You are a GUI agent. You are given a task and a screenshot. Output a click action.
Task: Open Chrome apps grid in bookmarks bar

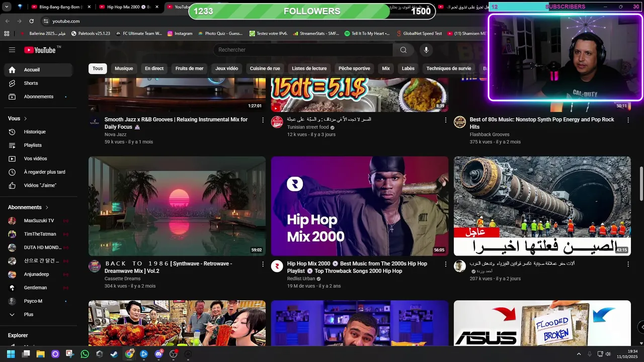7,33
